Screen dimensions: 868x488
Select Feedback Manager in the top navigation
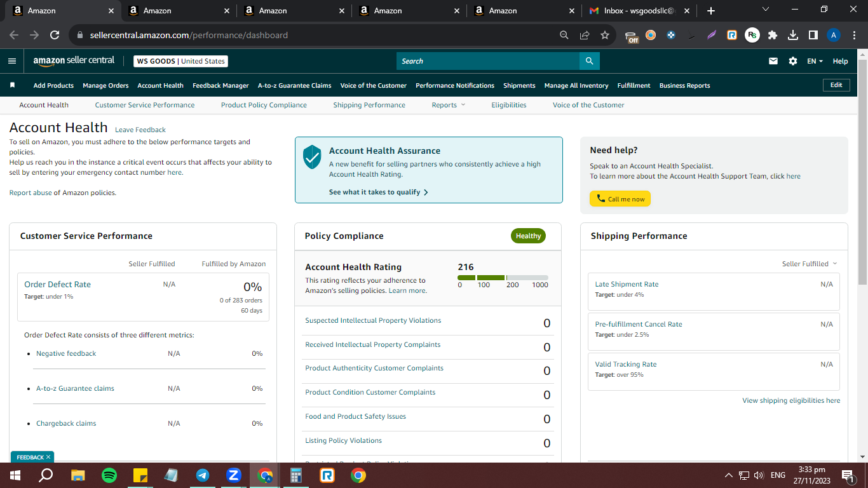coord(220,85)
